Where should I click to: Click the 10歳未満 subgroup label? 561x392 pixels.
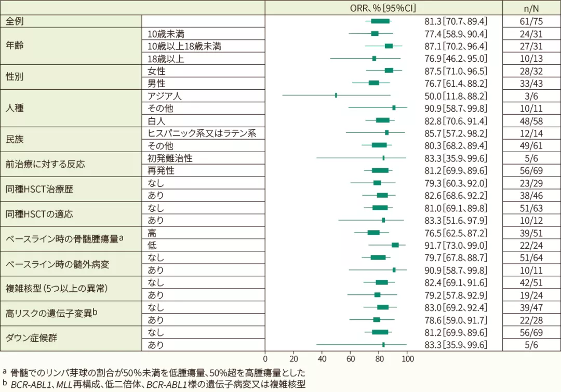(166, 34)
